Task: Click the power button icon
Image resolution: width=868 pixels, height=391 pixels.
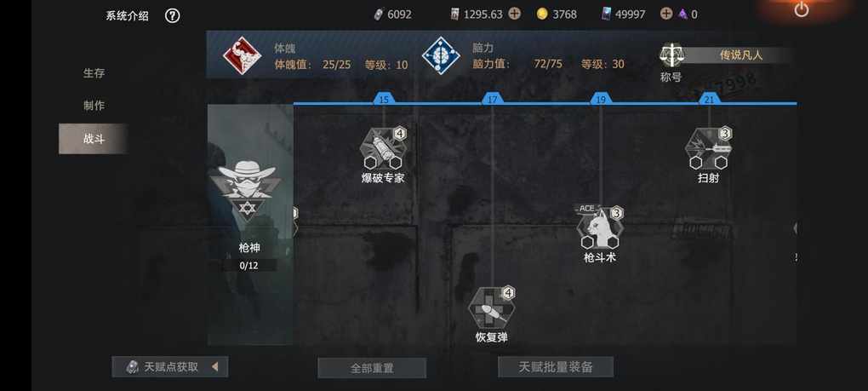Action: [x=801, y=9]
